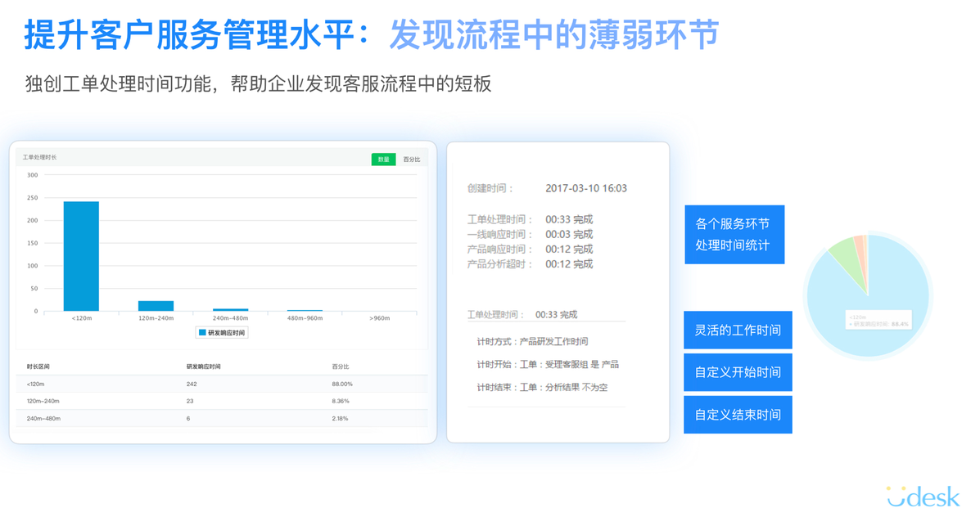Click the 百分比 column header
980x526 pixels.
pos(339,366)
